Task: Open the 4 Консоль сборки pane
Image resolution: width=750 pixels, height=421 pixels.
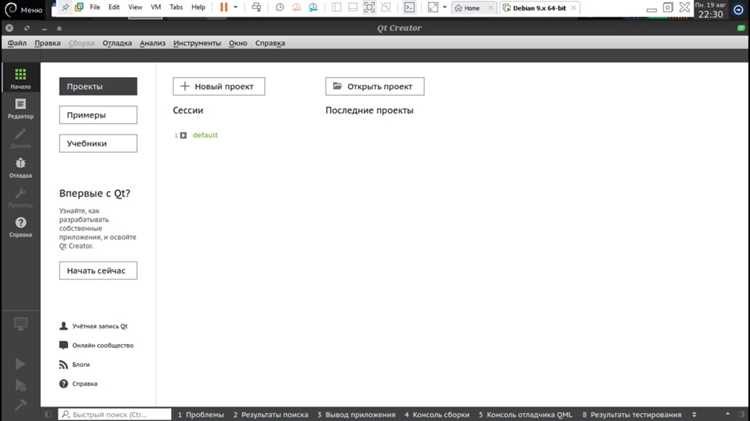Action: tap(437, 415)
